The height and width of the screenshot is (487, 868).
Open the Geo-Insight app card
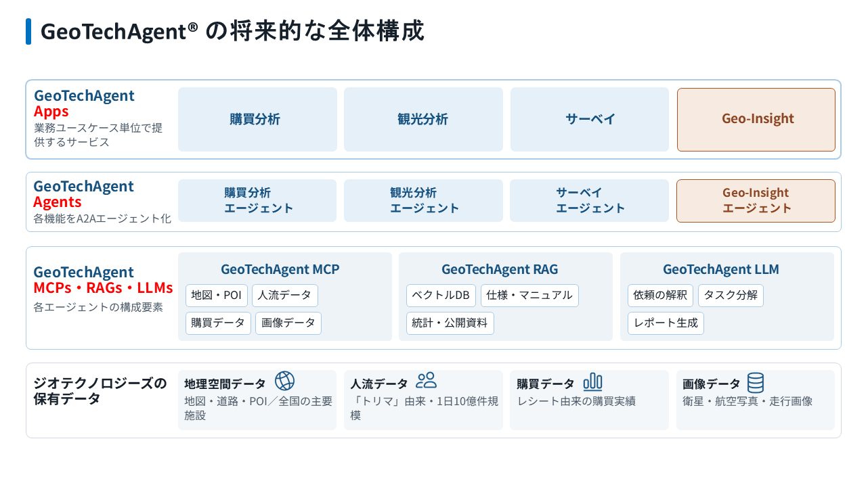coord(756,120)
